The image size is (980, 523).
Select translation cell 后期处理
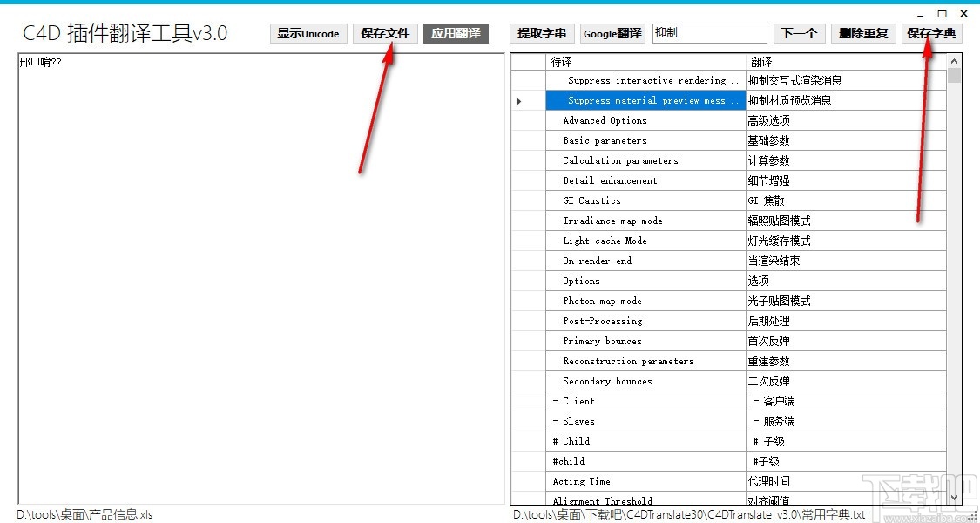846,321
